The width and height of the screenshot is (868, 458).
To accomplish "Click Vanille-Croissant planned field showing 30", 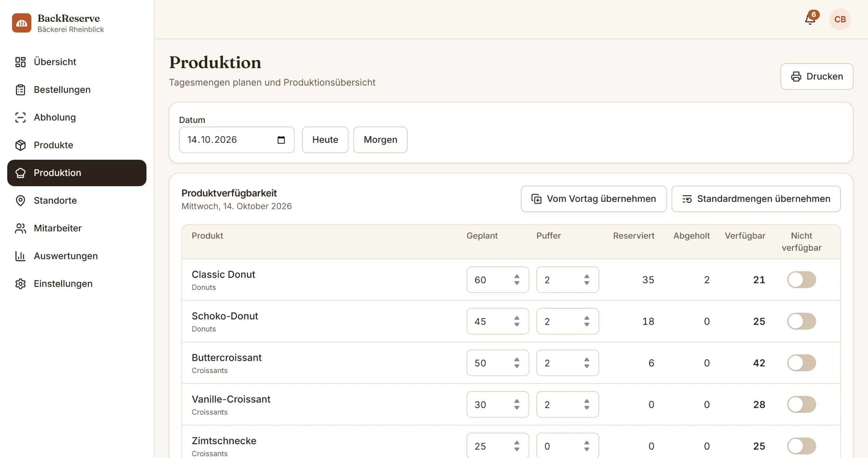I will (498, 405).
